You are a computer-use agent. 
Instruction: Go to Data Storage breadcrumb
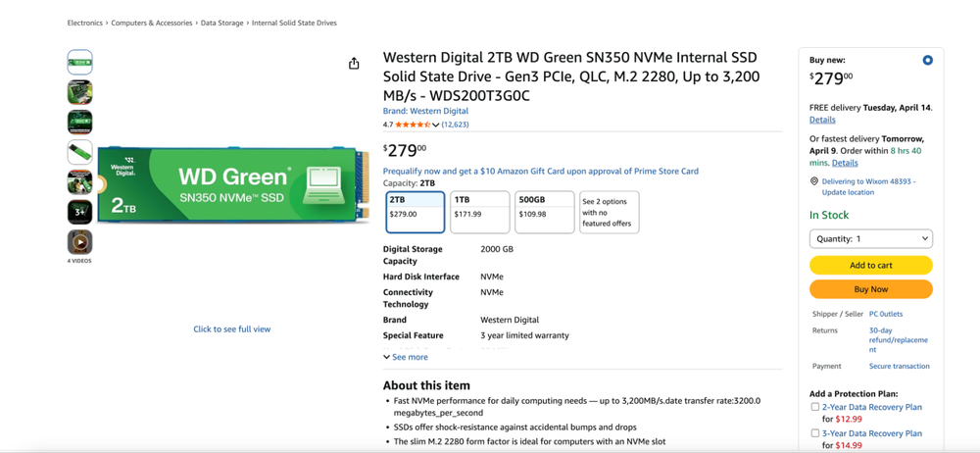pyautogui.click(x=222, y=23)
